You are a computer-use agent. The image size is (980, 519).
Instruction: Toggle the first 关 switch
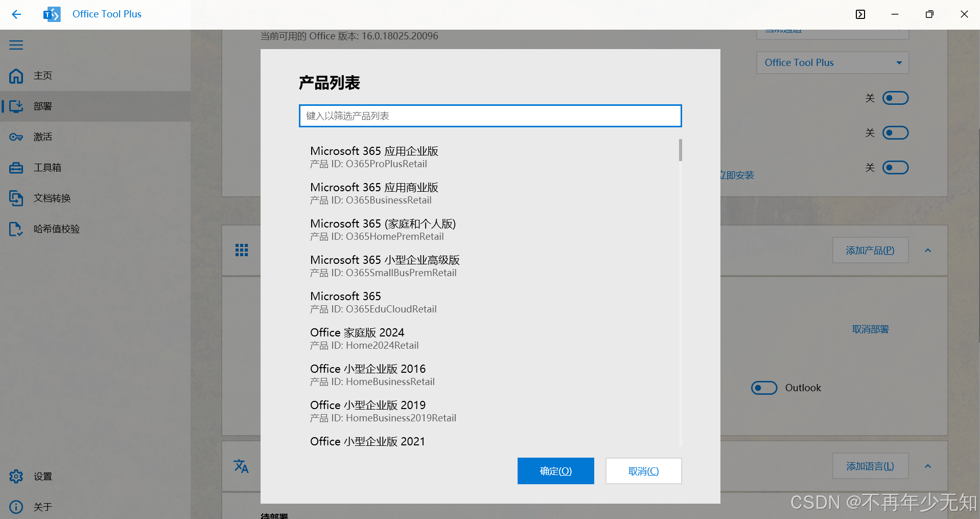[x=896, y=98]
